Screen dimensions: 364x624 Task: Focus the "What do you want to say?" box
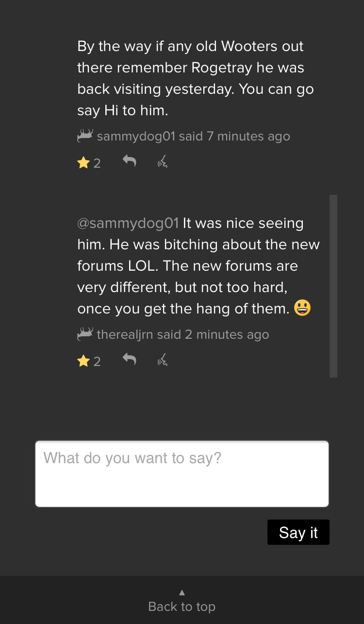(x=182, y=474)
